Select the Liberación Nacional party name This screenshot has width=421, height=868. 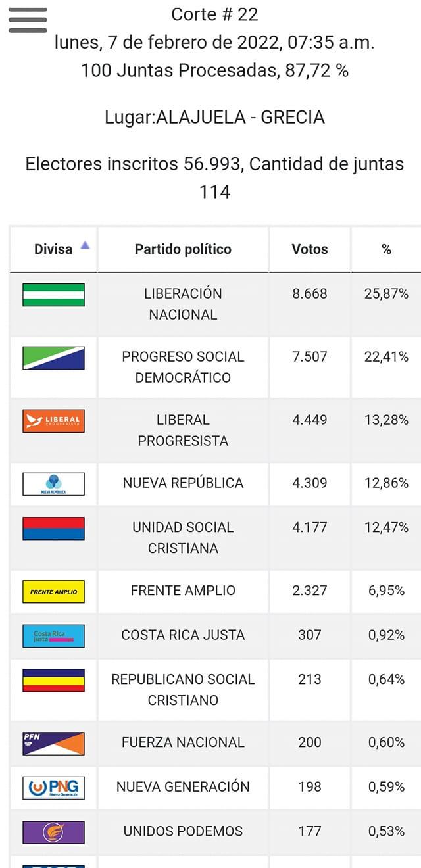(x=183, y=304)
